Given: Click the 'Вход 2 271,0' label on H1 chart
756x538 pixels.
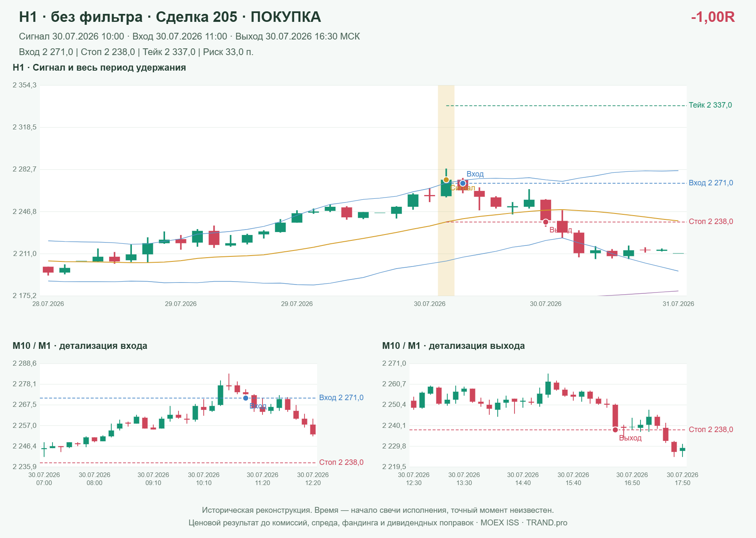Looking at the screenshot, I should pyautogui.click(x=711, y=183).
